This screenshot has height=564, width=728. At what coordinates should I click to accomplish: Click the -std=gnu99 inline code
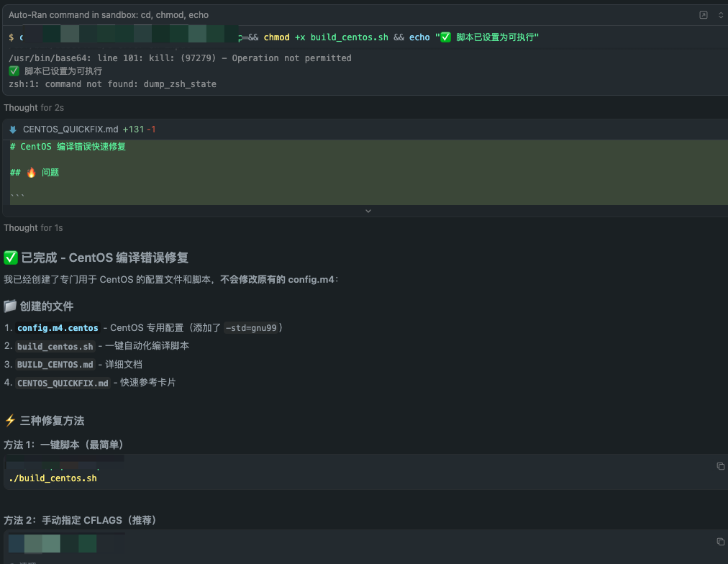point(250,328)
